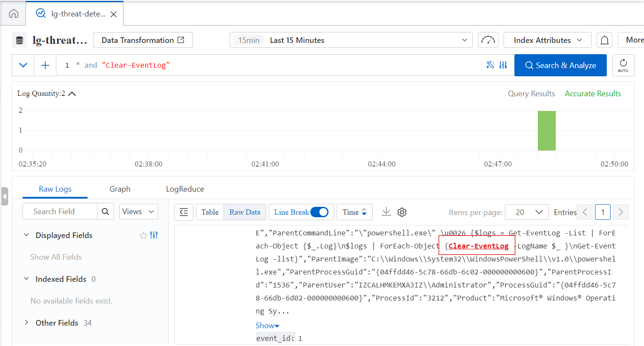The height and width of the screenshot is (346, 644).
Task: Click the Search Field input
Action: tap(60, 212)
